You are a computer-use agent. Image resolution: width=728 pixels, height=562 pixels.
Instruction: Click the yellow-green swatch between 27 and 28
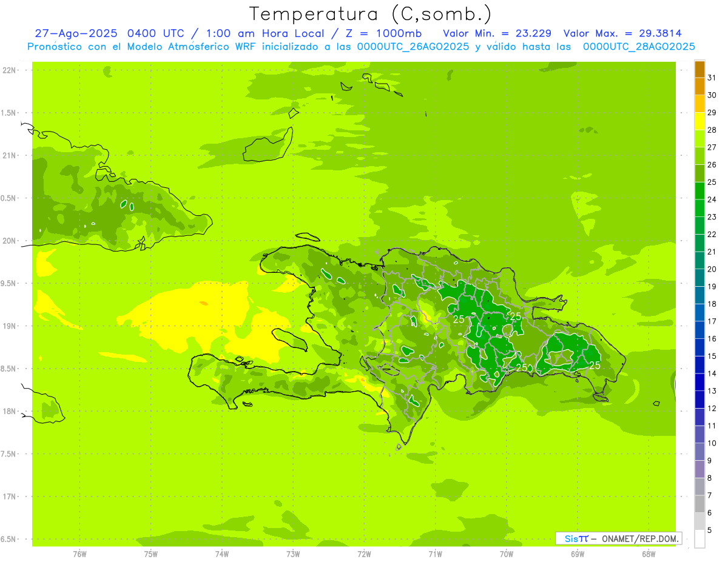[699, 139]
